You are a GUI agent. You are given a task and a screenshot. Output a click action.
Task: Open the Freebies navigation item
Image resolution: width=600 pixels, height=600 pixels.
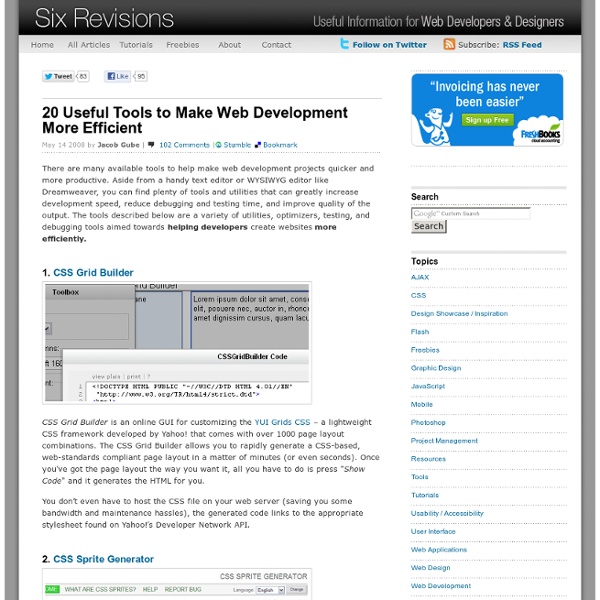tap(183, 45)
